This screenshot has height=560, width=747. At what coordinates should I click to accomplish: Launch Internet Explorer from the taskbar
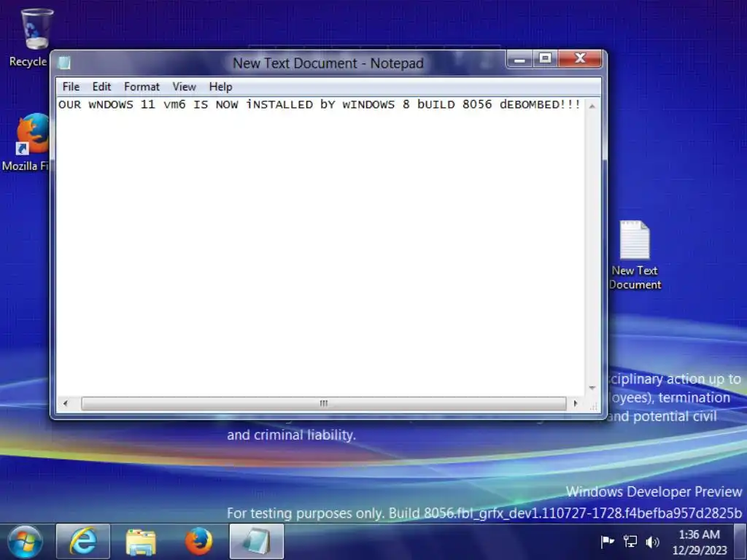tap(83, 542)
